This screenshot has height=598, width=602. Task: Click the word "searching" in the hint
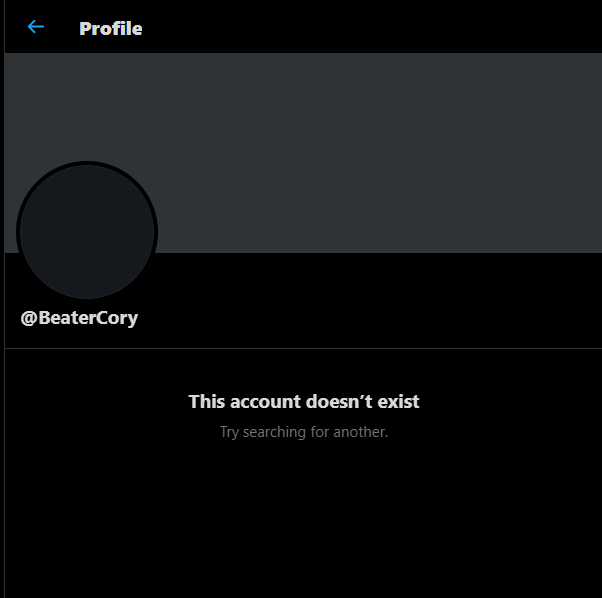pyautogui.click(x=274, y=433)
